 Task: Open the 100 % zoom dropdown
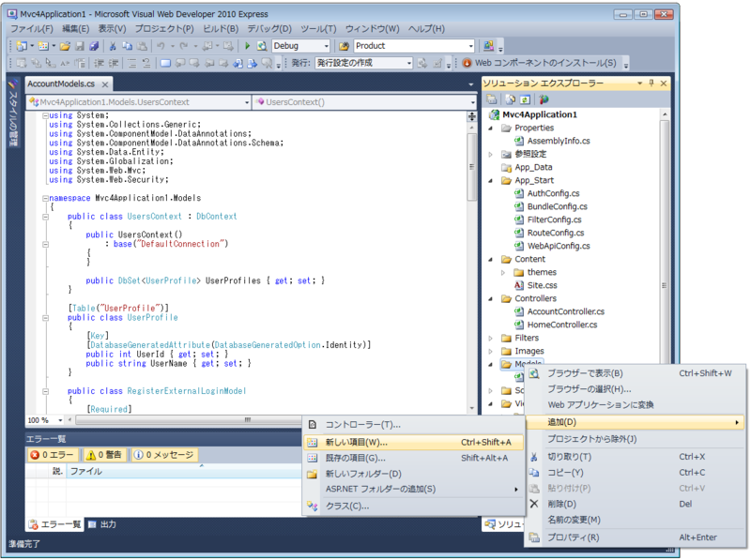(60, 421)
